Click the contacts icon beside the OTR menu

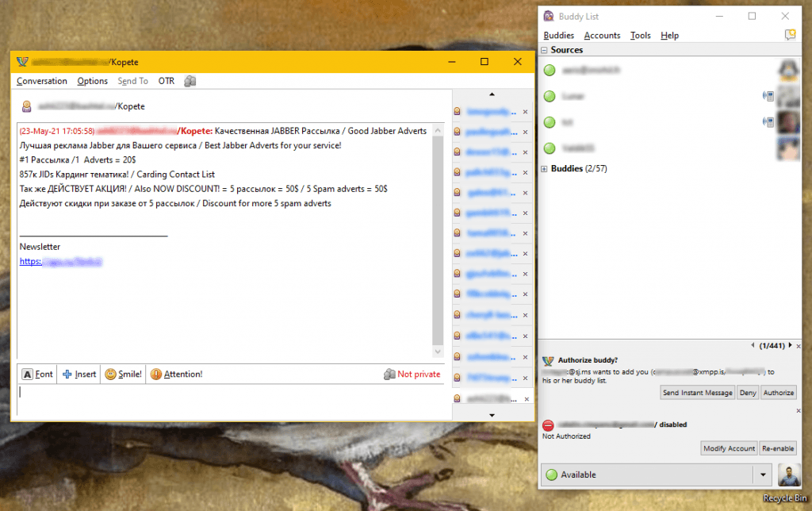tap(189, 80)
